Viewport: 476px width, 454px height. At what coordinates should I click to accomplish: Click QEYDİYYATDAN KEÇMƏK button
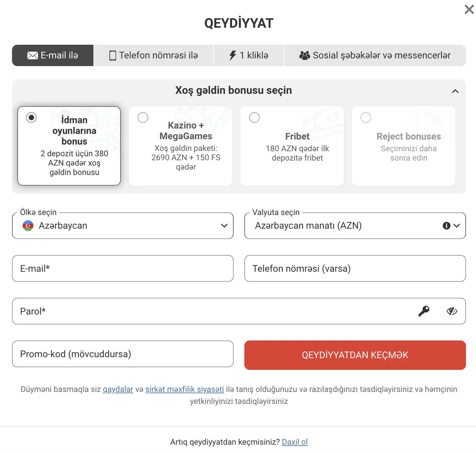click(355, 355)
